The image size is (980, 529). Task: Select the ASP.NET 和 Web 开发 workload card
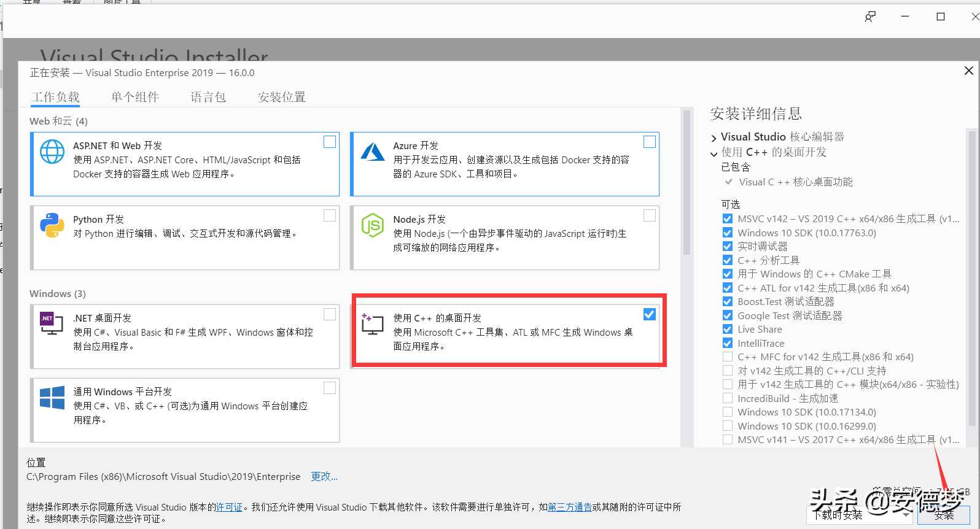tap(185, 164)
